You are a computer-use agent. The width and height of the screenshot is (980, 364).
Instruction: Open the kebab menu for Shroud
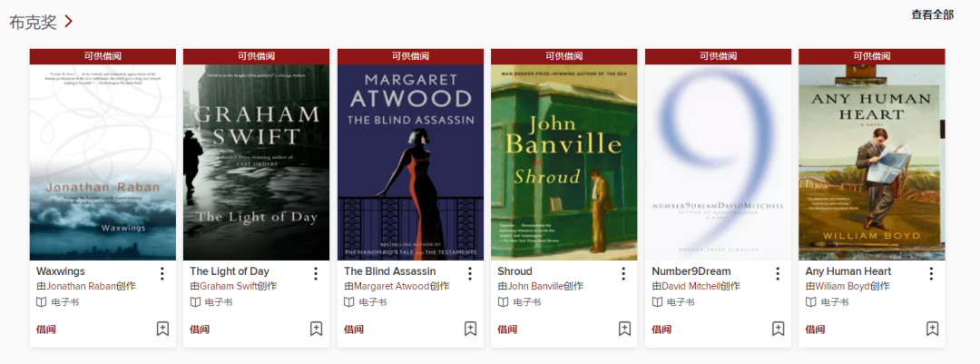click(623, 273)
